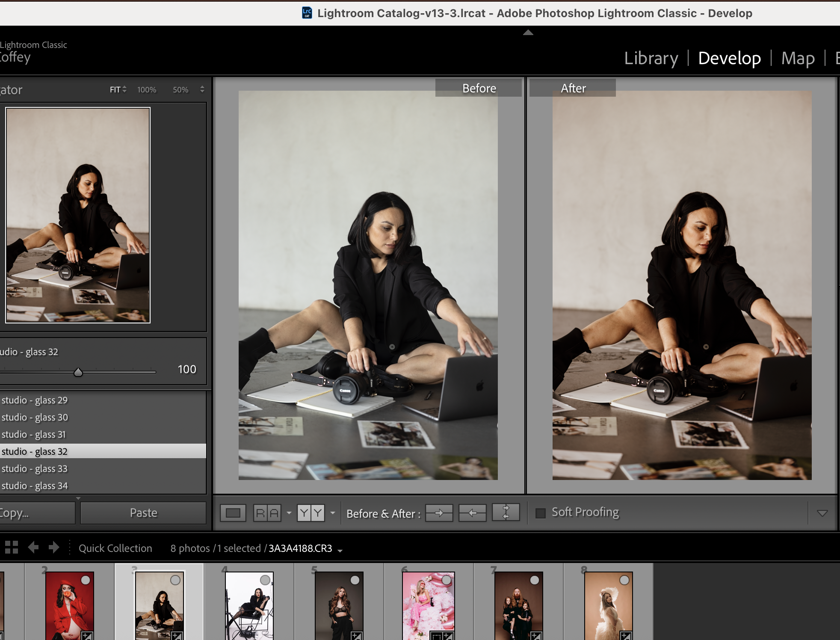Swap Before and After settings icon
The height and width of the screenshot is (640, 840).
tap(506, 513)
